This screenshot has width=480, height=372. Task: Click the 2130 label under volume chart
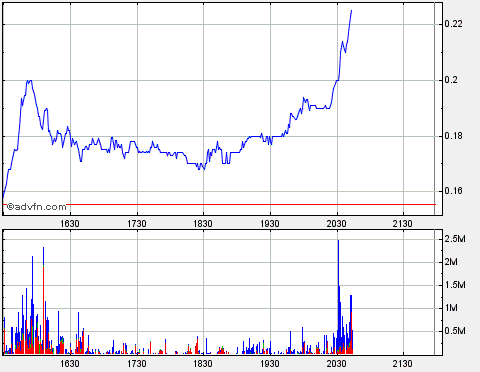403,363
